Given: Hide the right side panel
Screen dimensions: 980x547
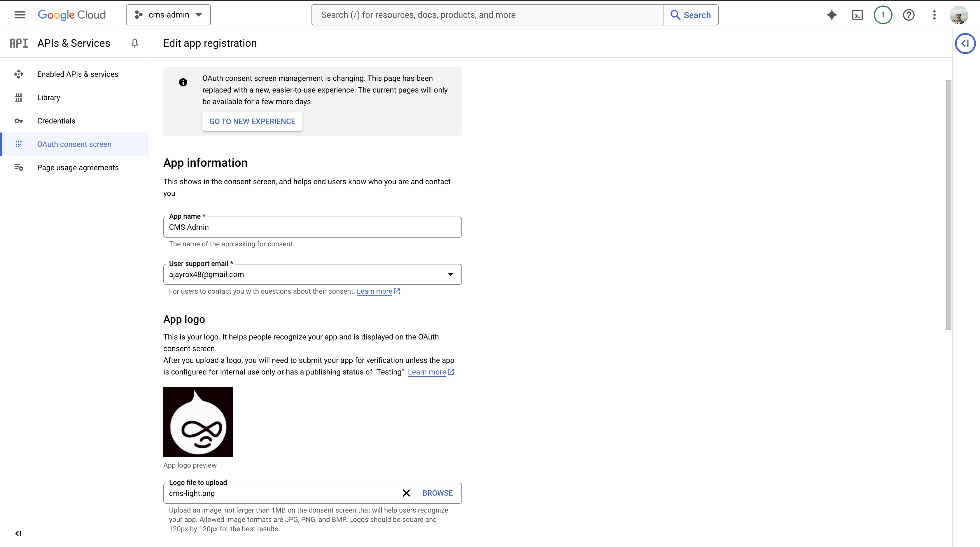Looking at the screenshot, I should (x=965, y=43).
